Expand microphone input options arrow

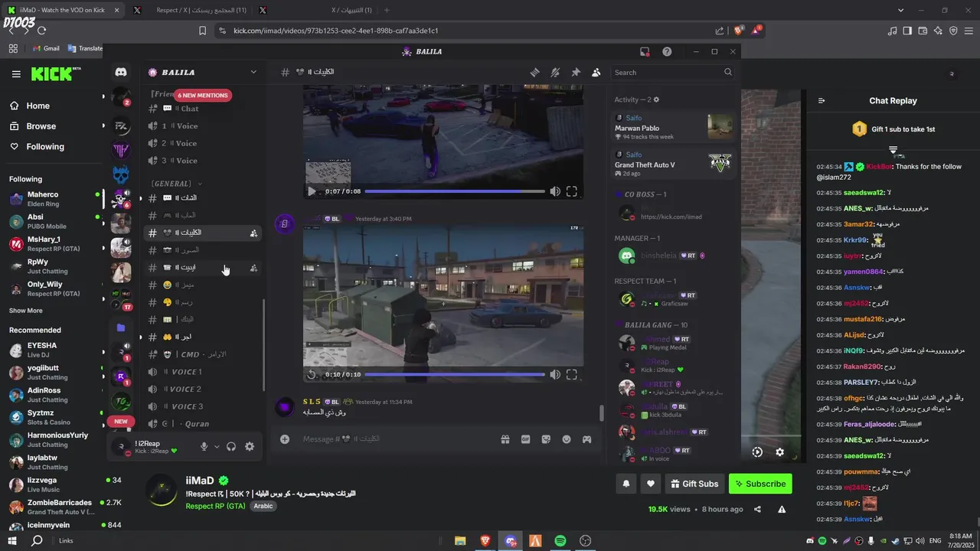[x=217, y=446]
